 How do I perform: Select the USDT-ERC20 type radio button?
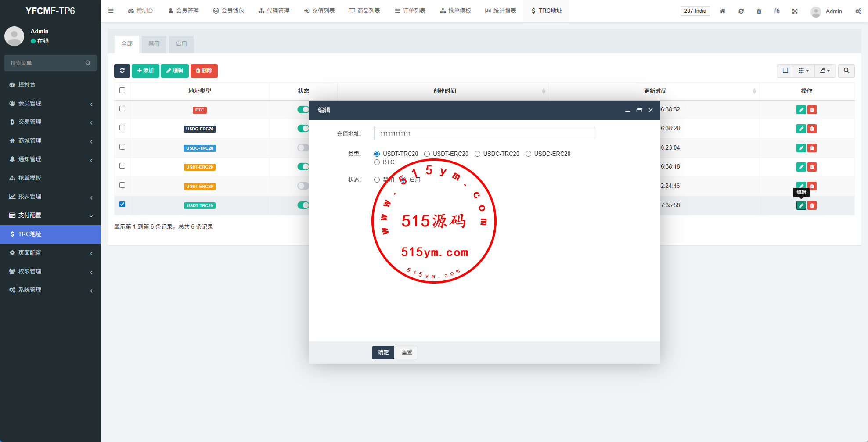(427, 154)
